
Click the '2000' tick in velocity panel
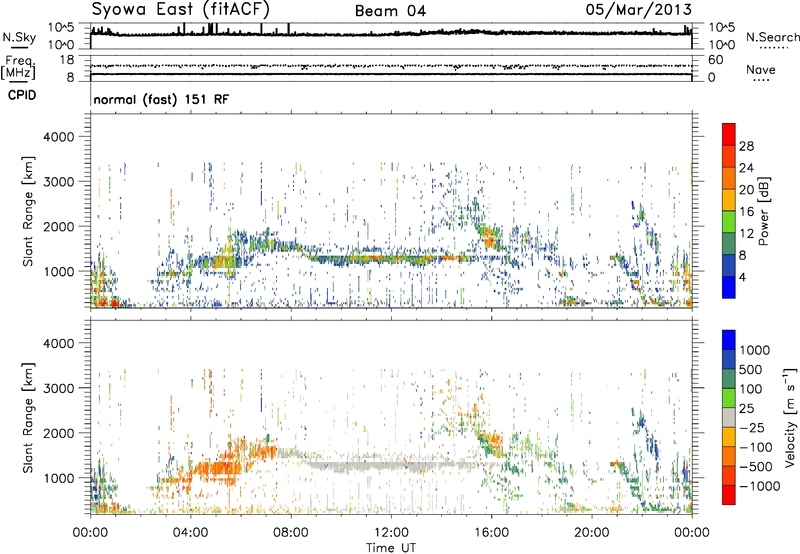pos(58,434)
